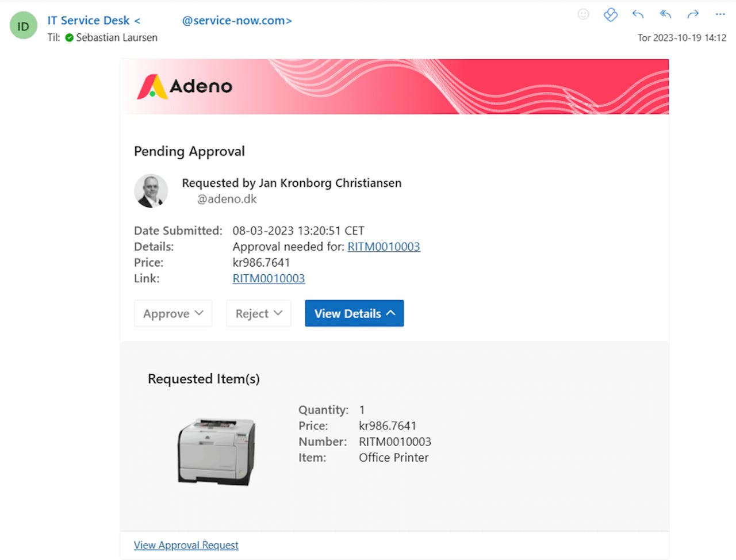Click recipient Sebastian Laursen in Til field
The height and width of the screenshot is (560, 736).
click(116, 37)
